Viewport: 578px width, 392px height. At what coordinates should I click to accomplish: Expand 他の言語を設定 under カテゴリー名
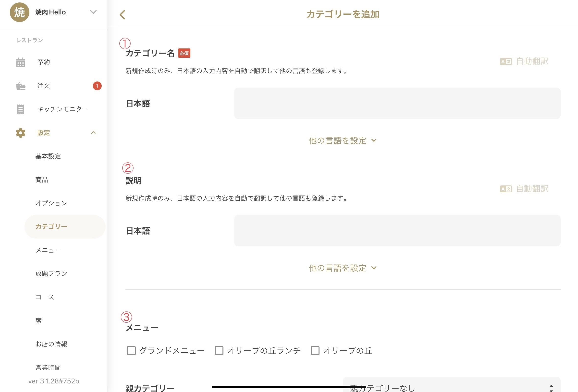click(343, 141)
